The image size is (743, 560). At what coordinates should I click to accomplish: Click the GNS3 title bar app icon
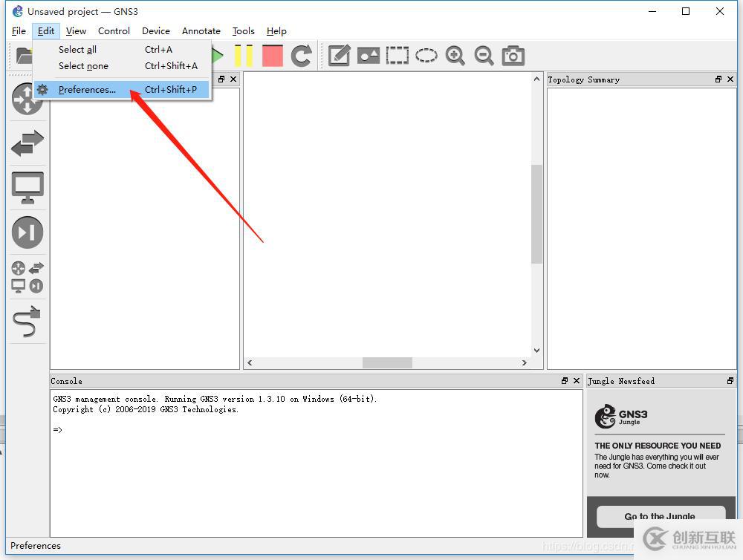click(x=18, y=11)
